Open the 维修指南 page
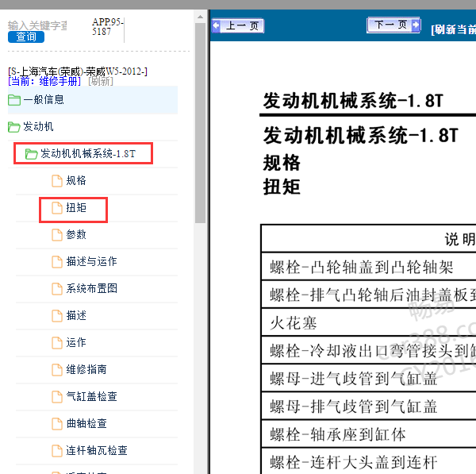476x474 pixels. click(86, 369)
